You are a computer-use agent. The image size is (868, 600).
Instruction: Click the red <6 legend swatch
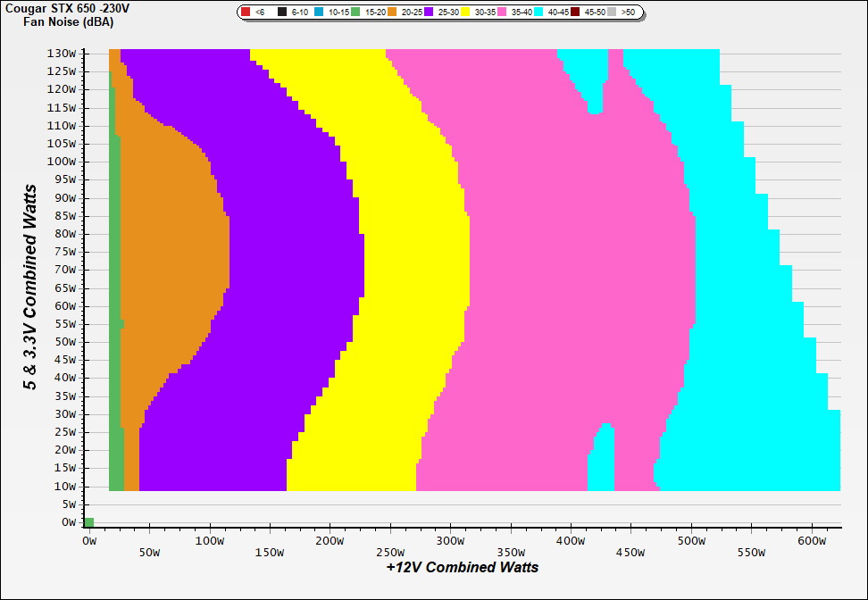[246, 12]
